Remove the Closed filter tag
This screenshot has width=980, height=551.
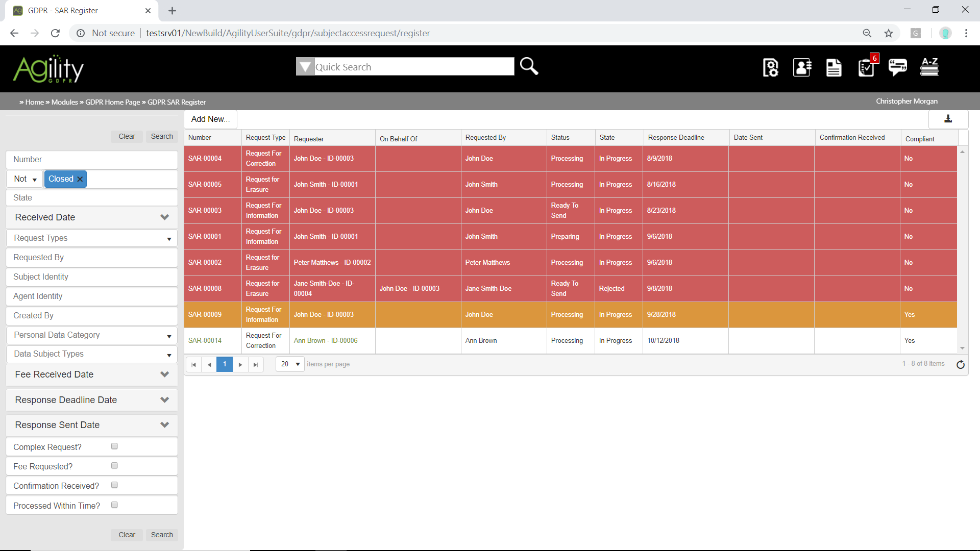click(80, 179)
